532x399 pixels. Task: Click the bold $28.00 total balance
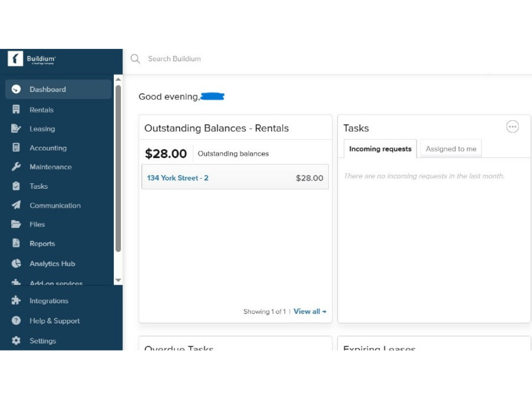coord(165,154)
